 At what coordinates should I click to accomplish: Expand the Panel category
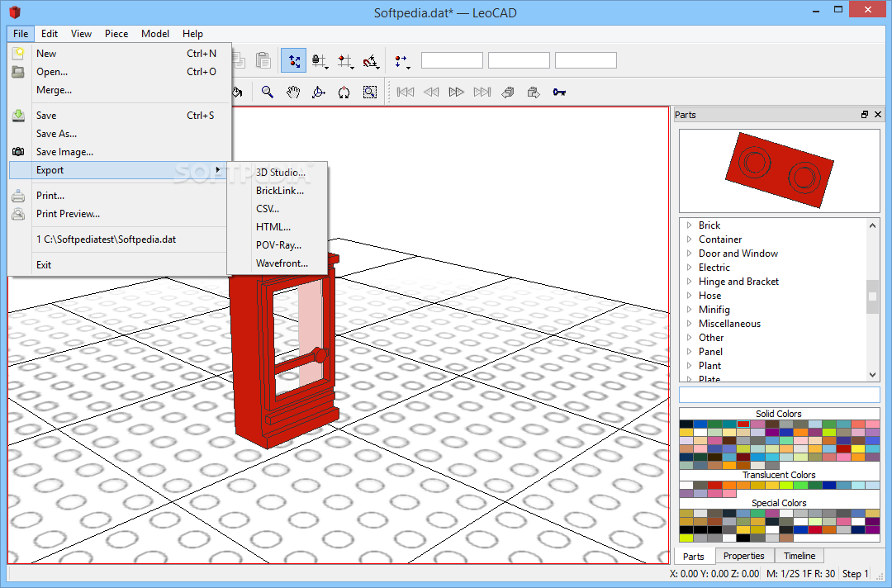tap(689, 352)
